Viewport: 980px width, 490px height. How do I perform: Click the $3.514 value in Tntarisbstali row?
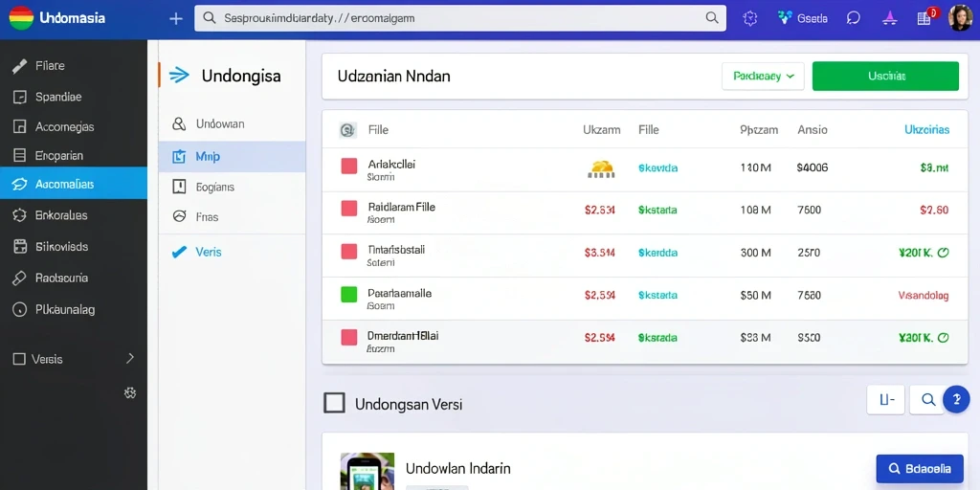(599, 253)
